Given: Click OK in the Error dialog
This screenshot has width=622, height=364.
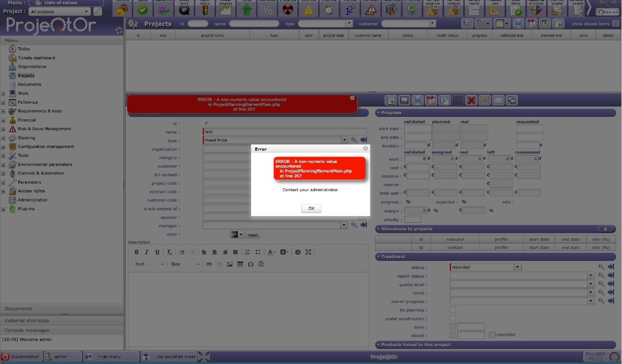Looking at the screenshot, I should pyautogui.click(x=311, y=208).
